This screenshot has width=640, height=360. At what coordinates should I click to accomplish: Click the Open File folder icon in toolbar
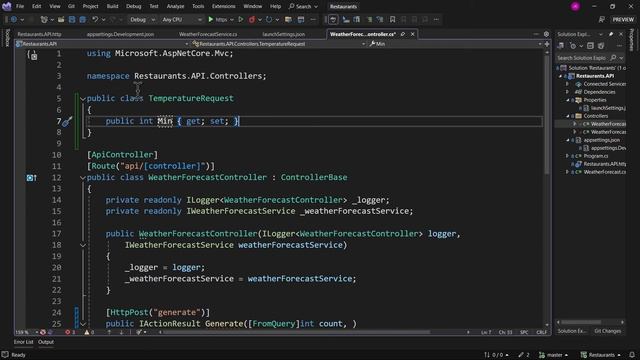[x=61, y=19]
